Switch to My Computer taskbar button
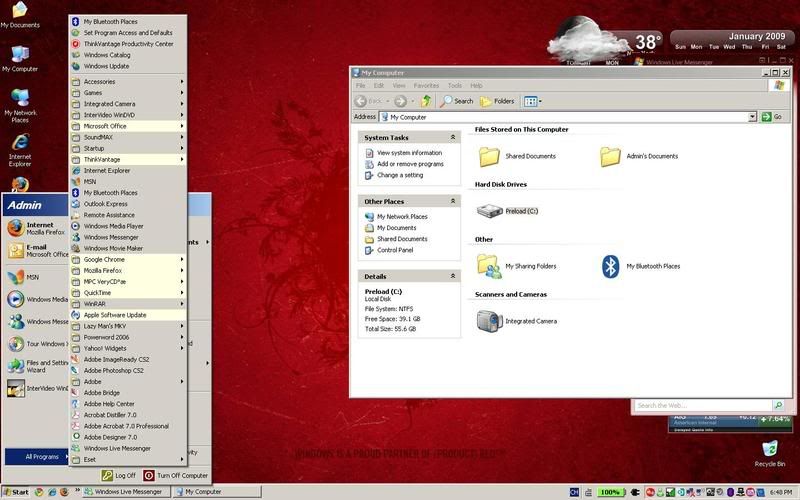This screenshot has width=800, height=500. click(x=217, y=492)
